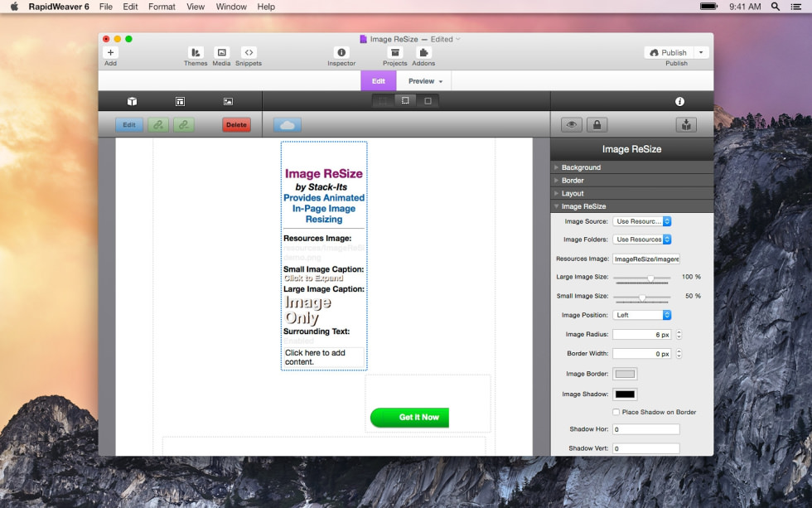812x508 pixels.
Task: Open the Image Folders dropdown
Action: coord(642,239)
